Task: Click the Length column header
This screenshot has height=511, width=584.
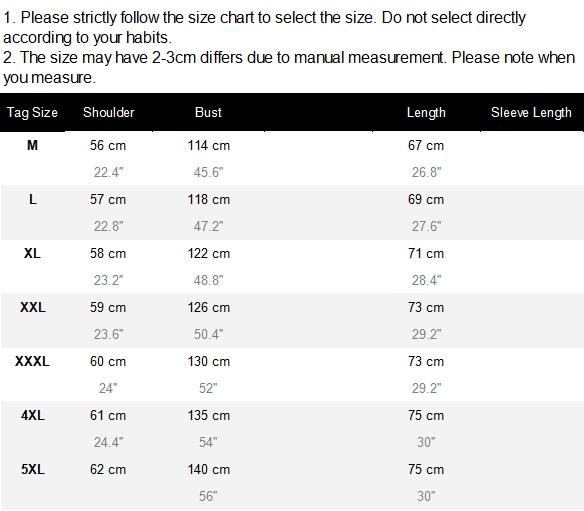Action: [x=426, y=112]
